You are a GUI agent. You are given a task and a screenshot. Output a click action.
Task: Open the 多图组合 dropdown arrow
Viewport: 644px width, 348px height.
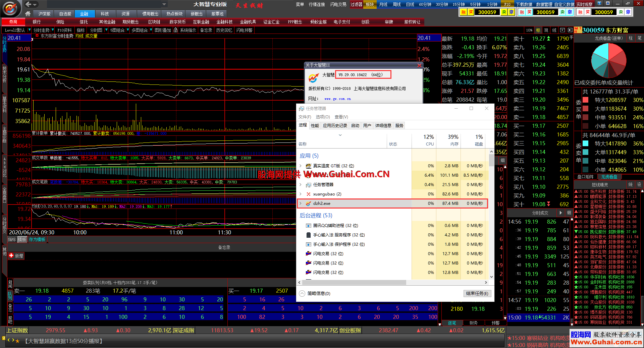click(151, 30)
